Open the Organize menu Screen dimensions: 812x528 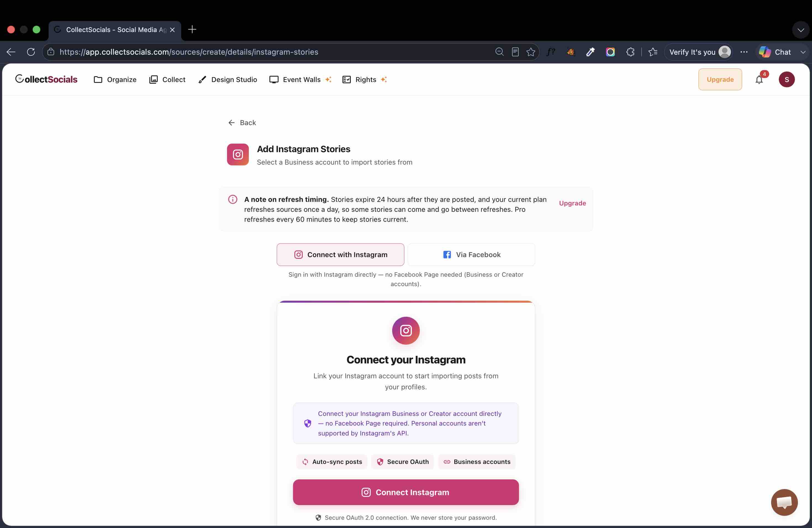(x=115, y=80)
